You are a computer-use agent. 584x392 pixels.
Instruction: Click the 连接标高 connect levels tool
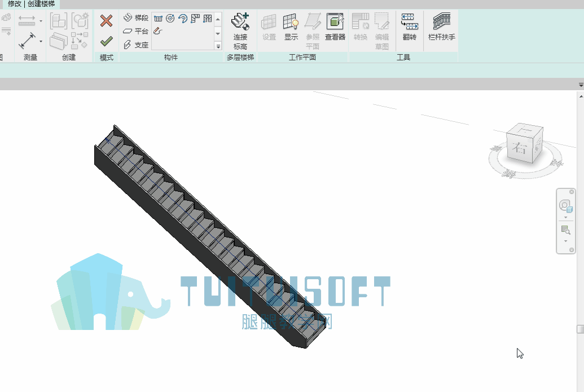pyautogui.click(x=240, y=31)
